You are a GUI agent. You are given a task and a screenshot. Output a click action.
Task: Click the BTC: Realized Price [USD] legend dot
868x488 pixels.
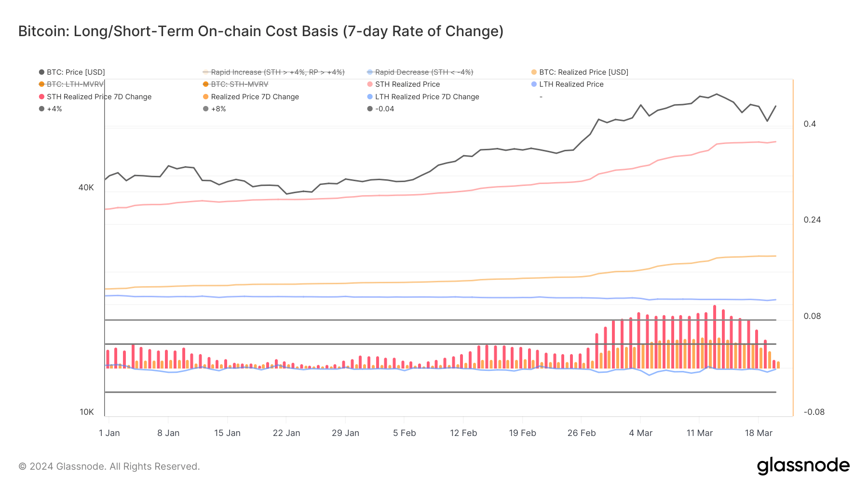(534, 72)
